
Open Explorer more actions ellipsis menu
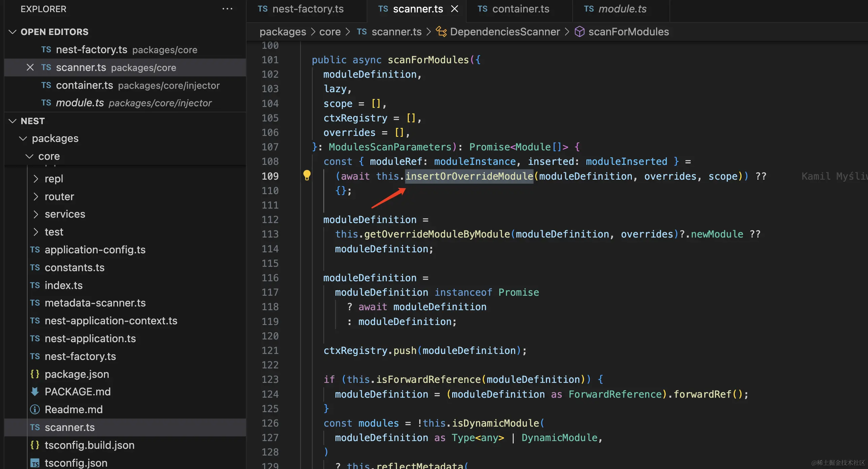[227, 9]
